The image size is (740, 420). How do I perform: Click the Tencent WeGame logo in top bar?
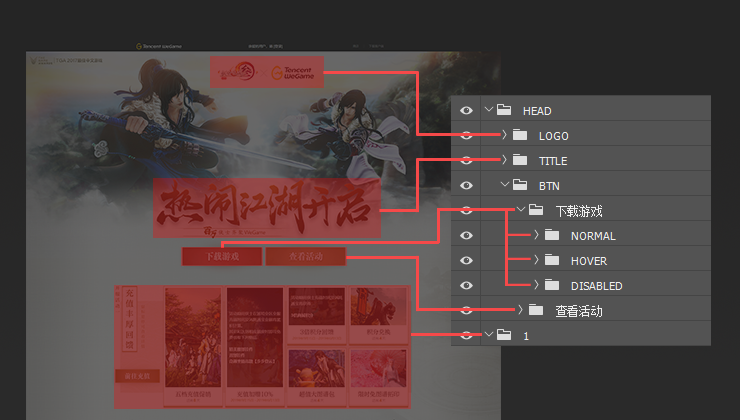click(159, 46)
